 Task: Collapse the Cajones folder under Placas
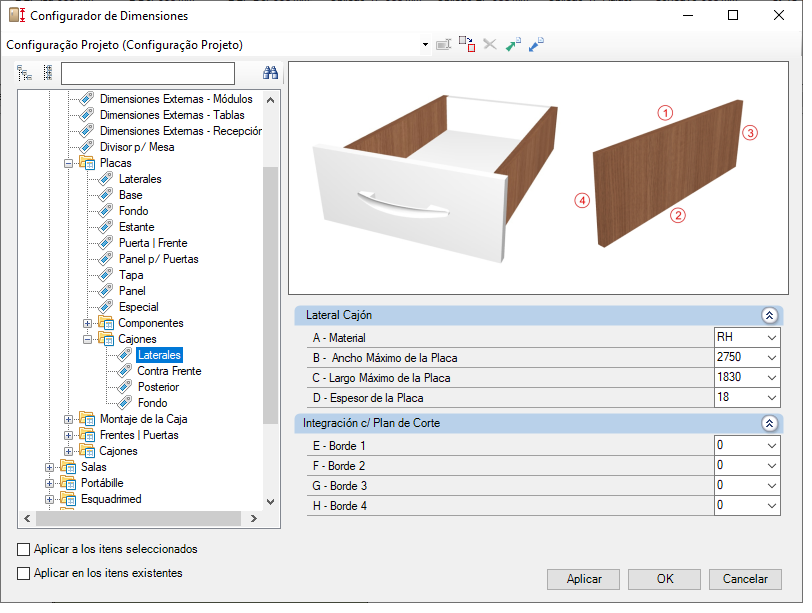[x=88, y=340]
